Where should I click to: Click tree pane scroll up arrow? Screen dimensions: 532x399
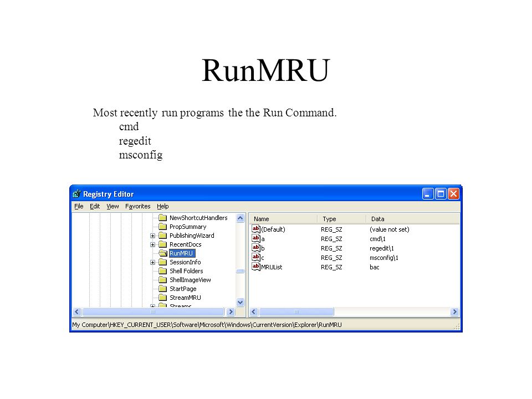(x=240, y=218)
